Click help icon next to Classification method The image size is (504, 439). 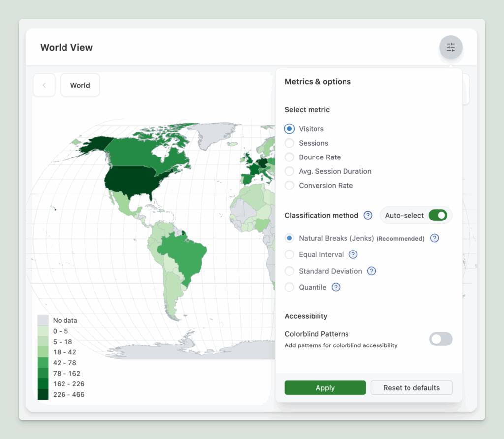(368, 215)
